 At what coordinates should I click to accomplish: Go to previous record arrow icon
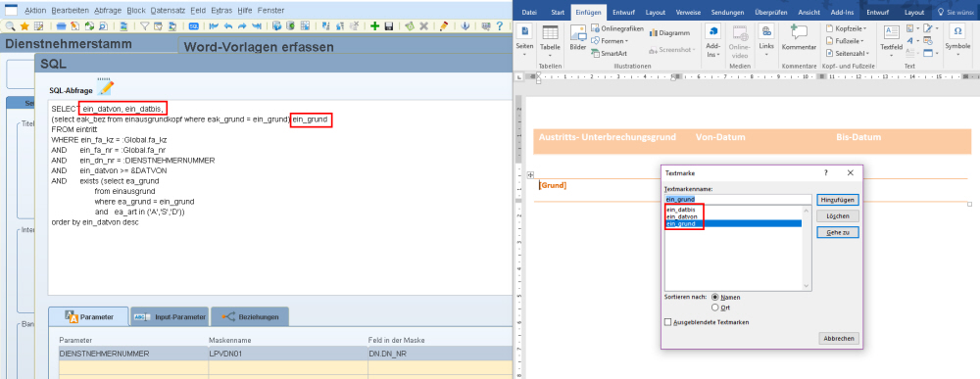(x=227, y=26)
